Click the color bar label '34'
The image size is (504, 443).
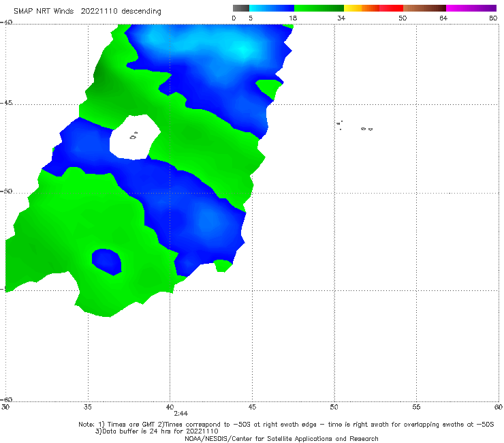point(341,18)
